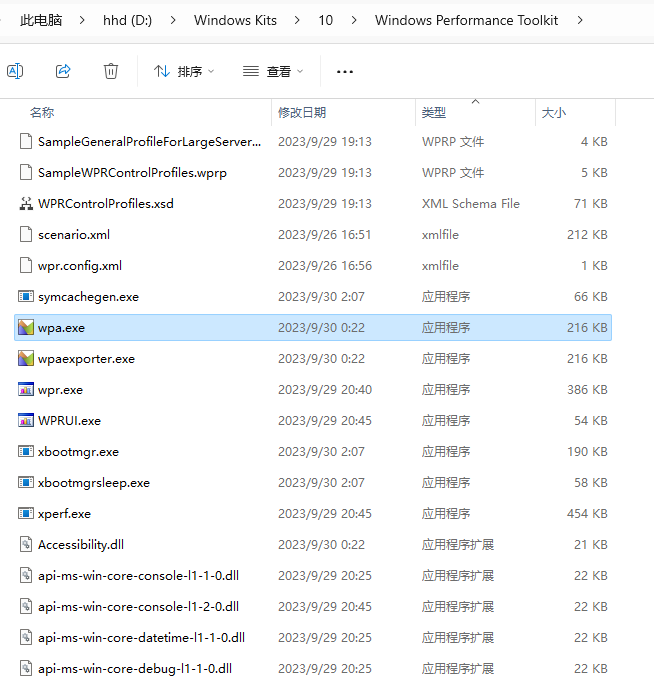This screenshot has width=654, height=688.
Task: Select file name Accessibility.dll
Action: point(81,545)
